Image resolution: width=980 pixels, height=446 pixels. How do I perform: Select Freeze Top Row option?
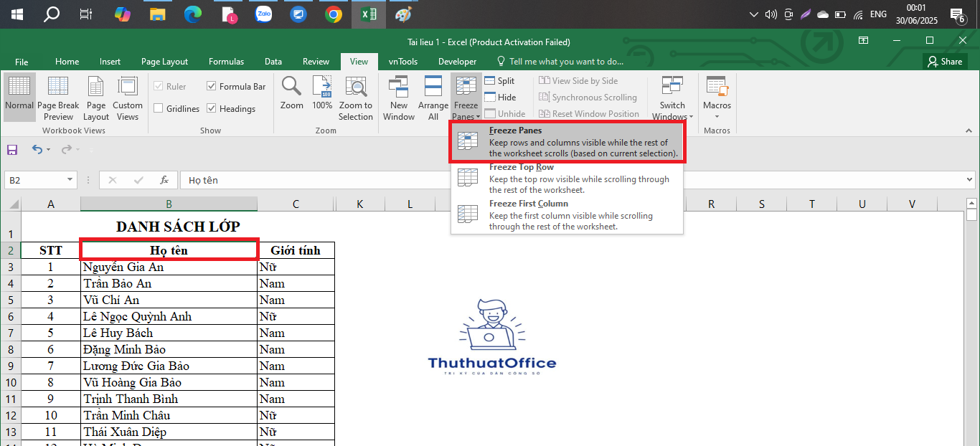[x=567, y=179]
